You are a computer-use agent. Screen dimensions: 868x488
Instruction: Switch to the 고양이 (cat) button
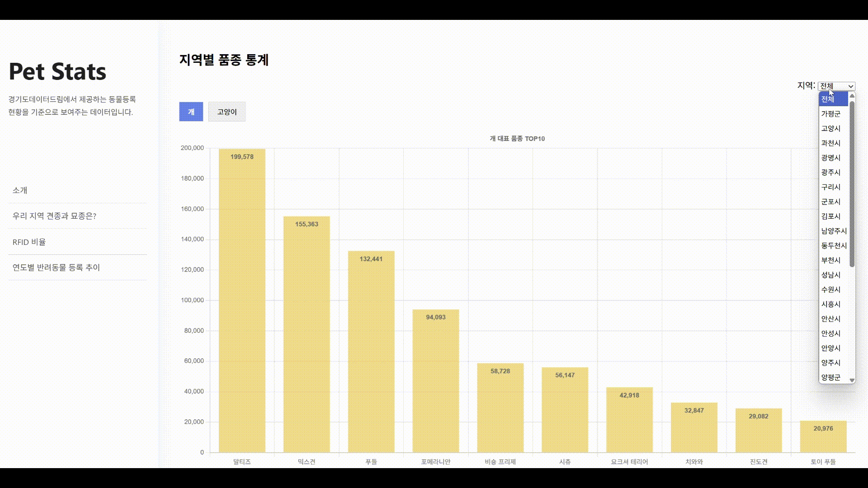[x=227, y=112]
